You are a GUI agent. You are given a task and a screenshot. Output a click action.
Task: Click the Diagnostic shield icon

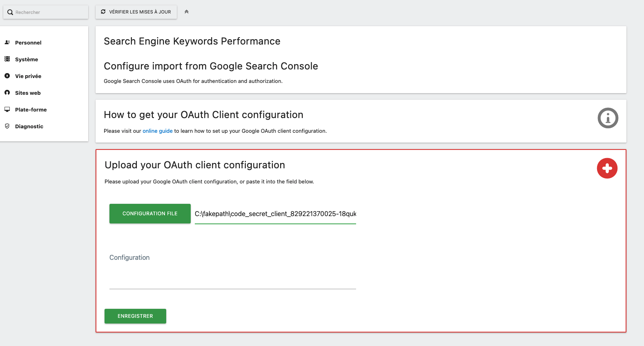click(7, 126)
